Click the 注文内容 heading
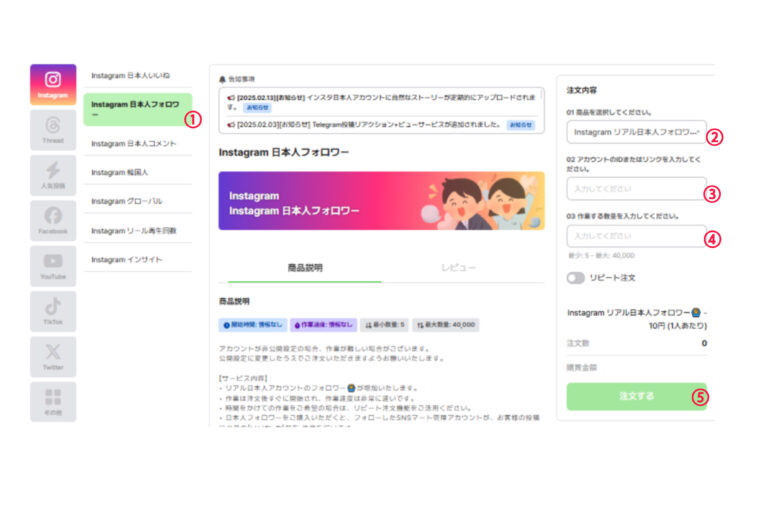The height and width of the screenshot is (507, 760). coord(582,90)
